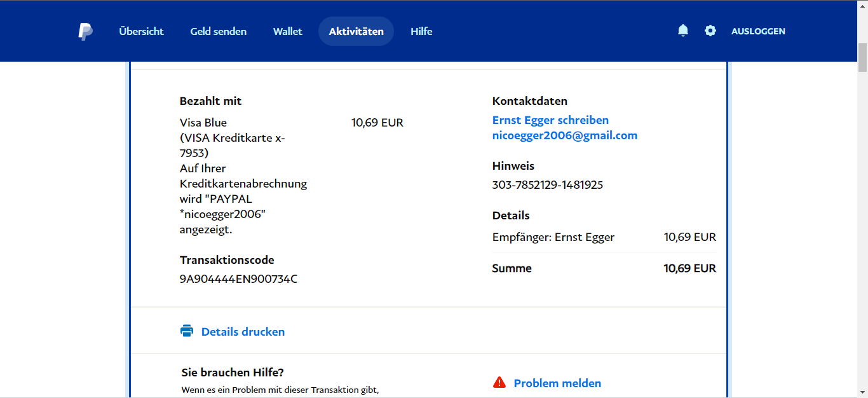Click the Hinweis number 303-7852129-1481925
868x398 pixels.
[547, 185]
